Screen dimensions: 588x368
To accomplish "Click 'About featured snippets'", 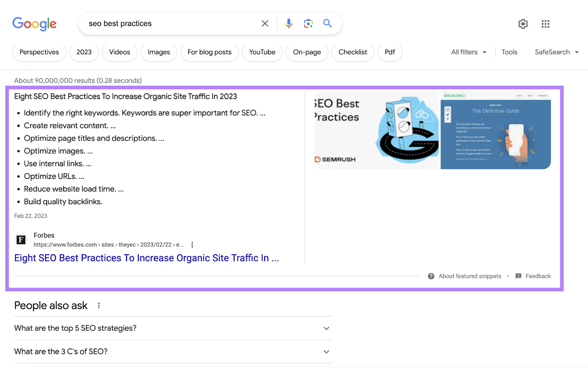I will click(470, 276).
